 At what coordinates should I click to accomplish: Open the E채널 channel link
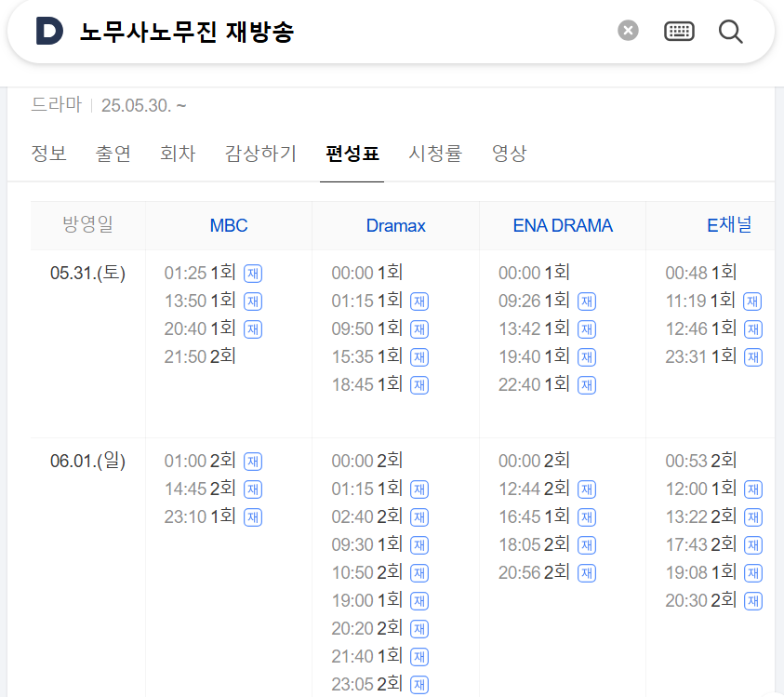[729, 225]
